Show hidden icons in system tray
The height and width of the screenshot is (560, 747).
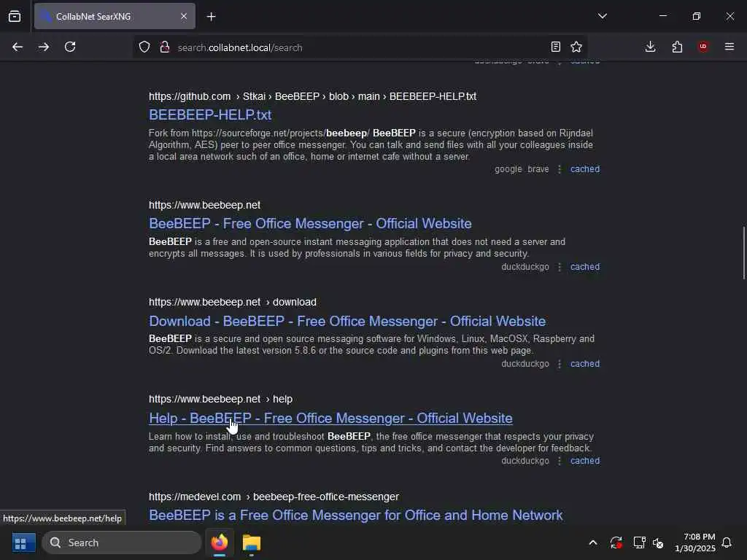(593, 542)
